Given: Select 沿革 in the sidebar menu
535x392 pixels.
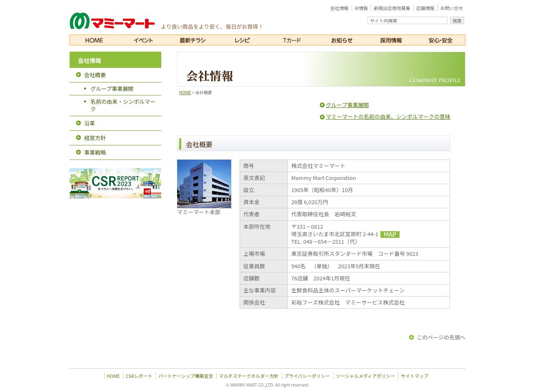Looking at the screenshot, I should [x=115, y=123].
